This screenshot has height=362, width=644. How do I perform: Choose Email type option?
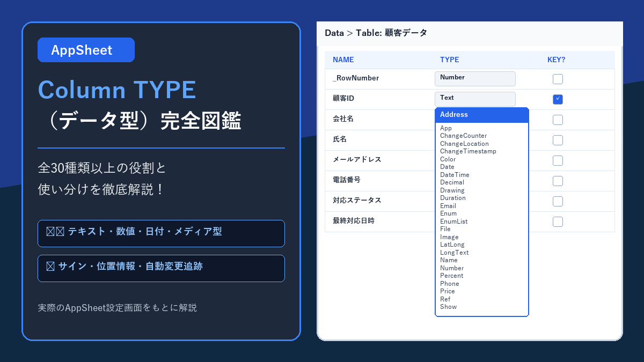point(448,206)
